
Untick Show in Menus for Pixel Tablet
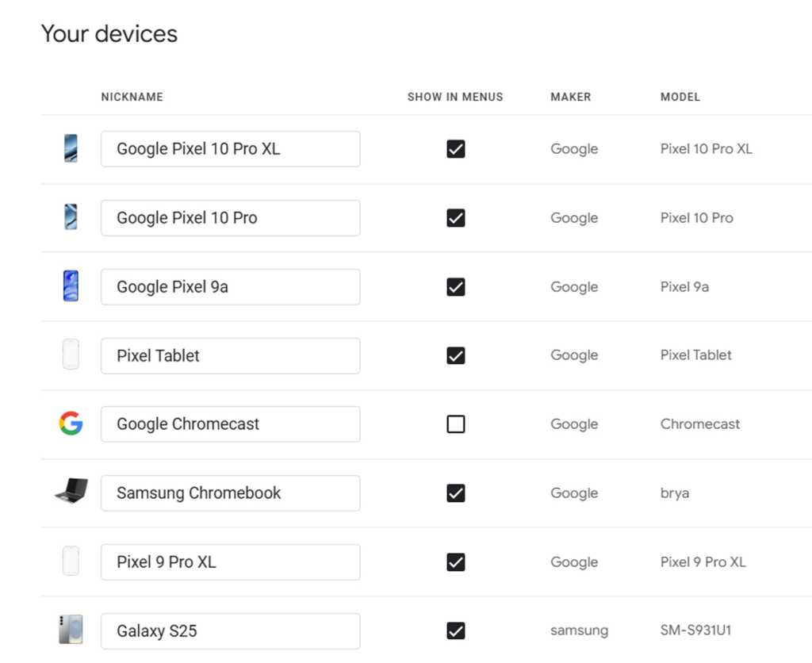tap(456, 356)
